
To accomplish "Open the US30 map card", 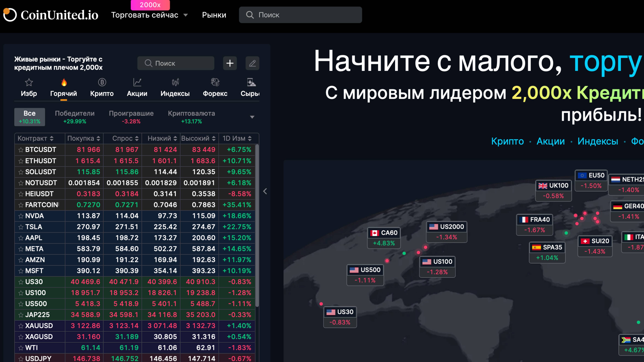I will coord(340,317).
